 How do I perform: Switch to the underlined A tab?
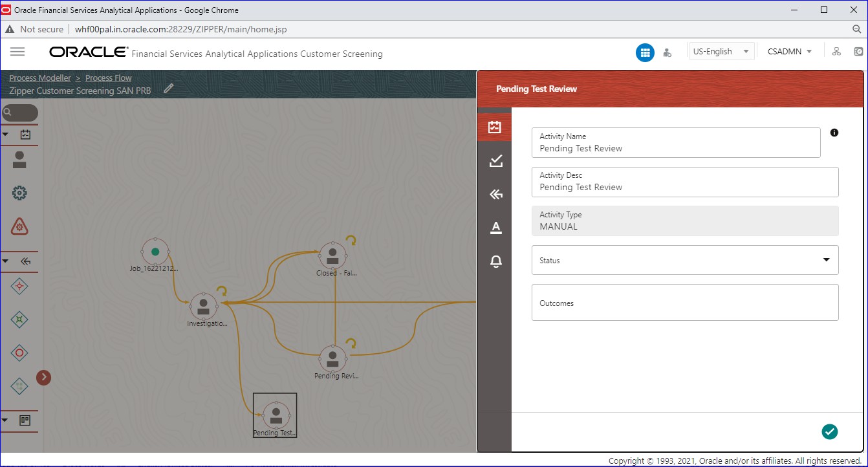coord(496,228)
